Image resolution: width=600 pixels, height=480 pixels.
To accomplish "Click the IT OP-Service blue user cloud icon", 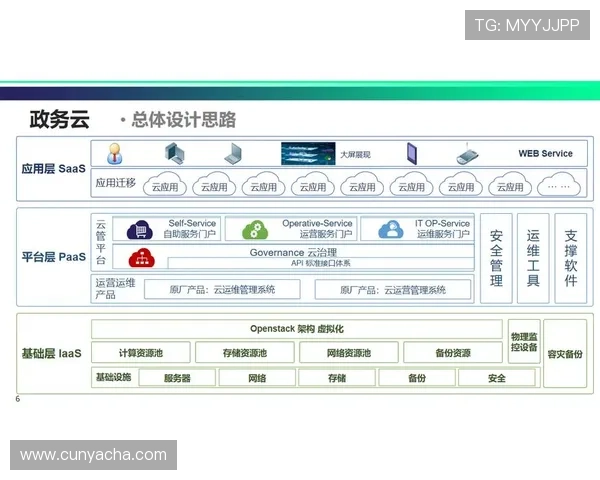I will point(391,230).
